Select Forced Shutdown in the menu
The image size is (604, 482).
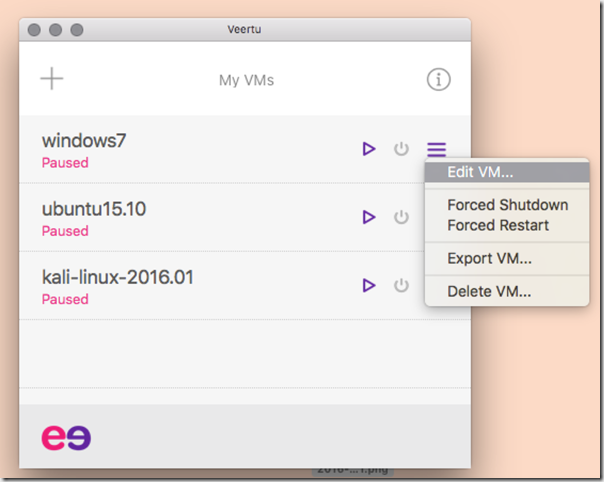coord(507,205)
